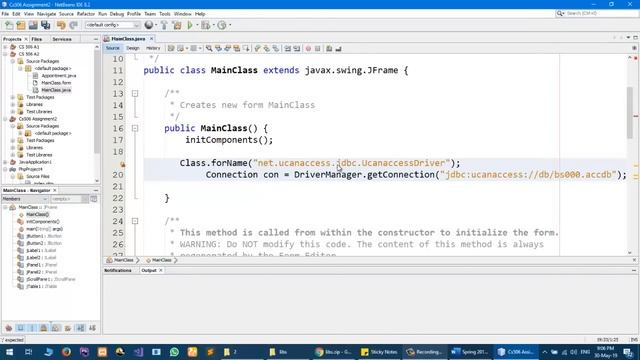Viewport: 640px width, 360px height.
Task: Select MainClass.form in Projects tree
Action: coord(56,83)
